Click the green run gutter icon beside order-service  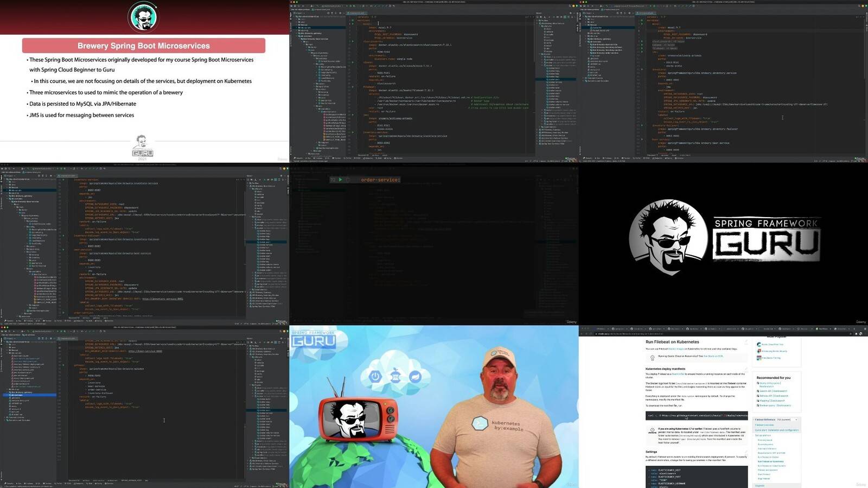click(341, 180)
